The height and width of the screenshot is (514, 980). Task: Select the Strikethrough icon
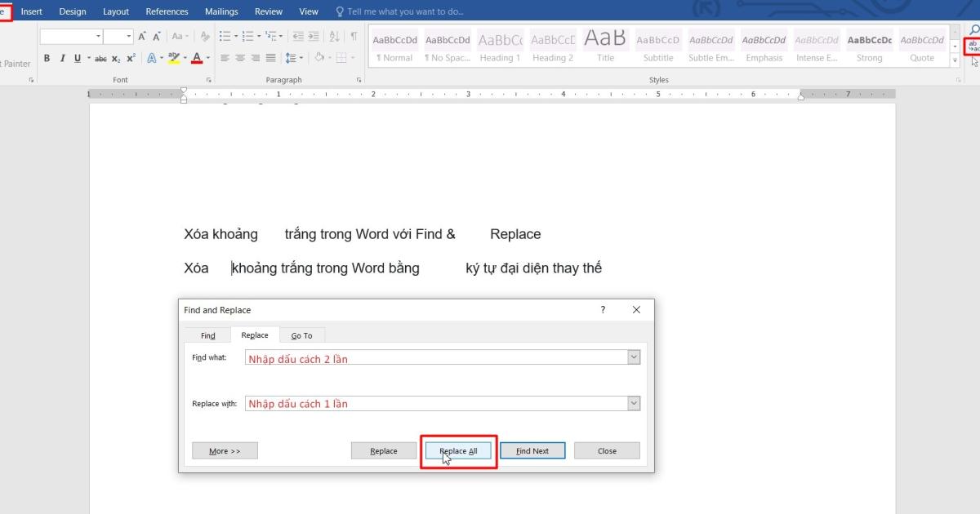(101, 58)
